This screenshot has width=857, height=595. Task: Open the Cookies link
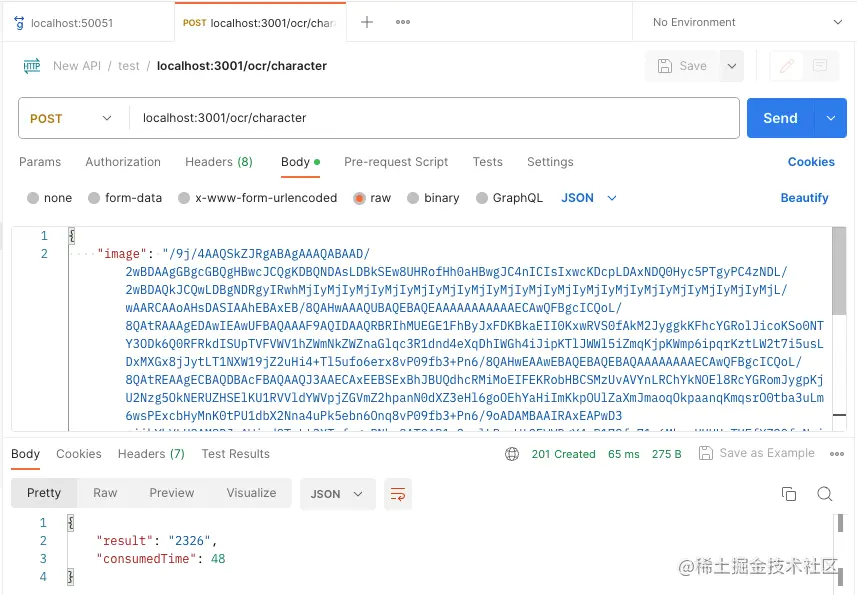coord(811,162)
